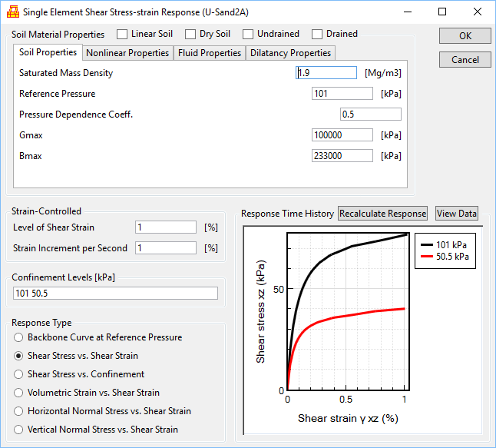Click the Cancel button
The image size is (496, 448).
click(465, 60)
